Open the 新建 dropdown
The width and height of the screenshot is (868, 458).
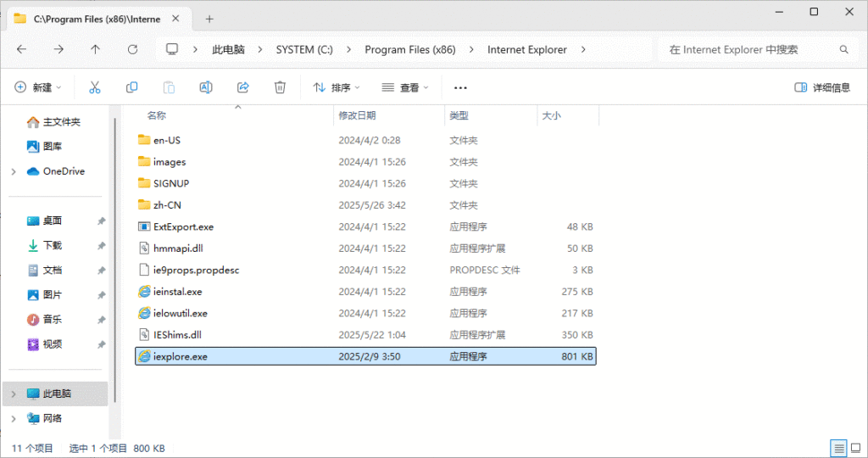37,87
